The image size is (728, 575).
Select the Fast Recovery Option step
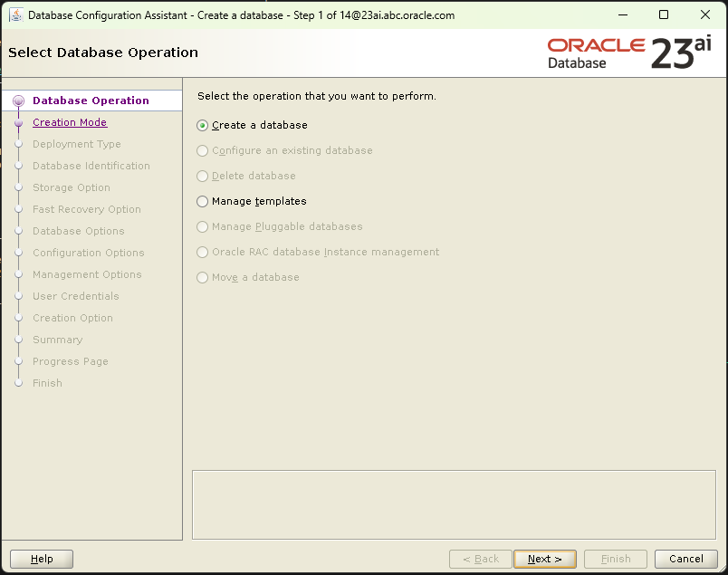(x=84, y=209)
